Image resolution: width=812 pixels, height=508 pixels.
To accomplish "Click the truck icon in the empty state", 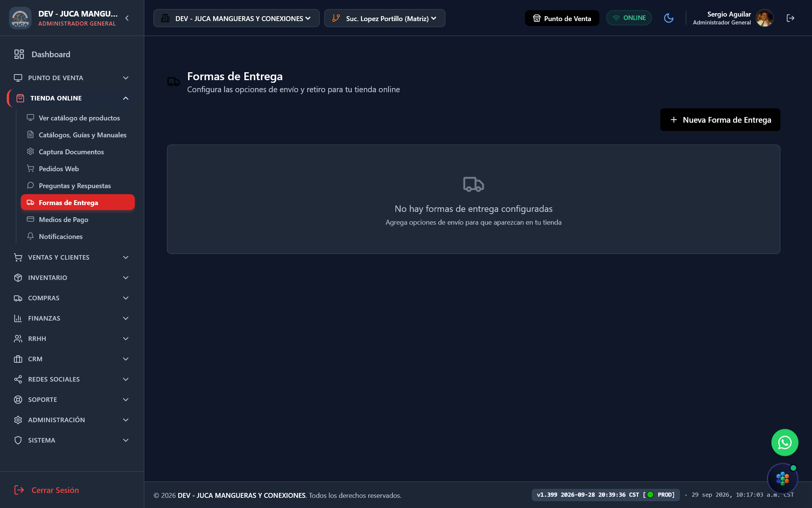I will click(x=474, y=184).
